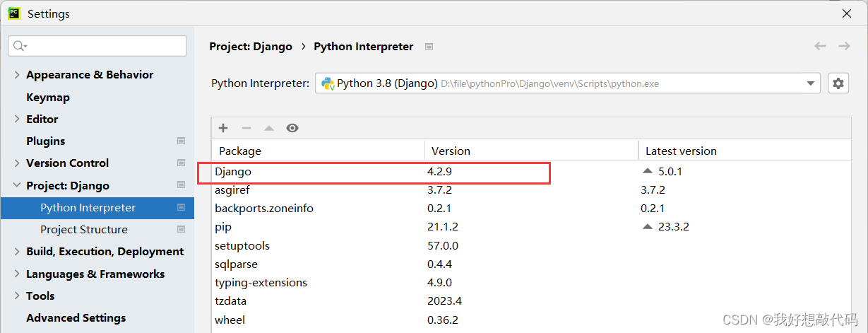Expand Appearance & Behavior section
This screenshot has height=333, width=868.
(x=17, y=75)
